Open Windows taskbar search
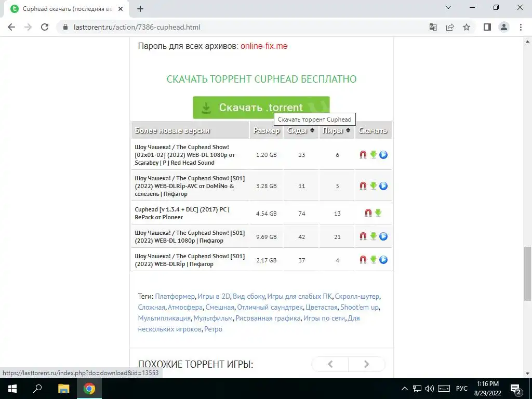Image resolution: width=532 pixels, height=399 pixels. pyautogui.click(x=37, y=389)
